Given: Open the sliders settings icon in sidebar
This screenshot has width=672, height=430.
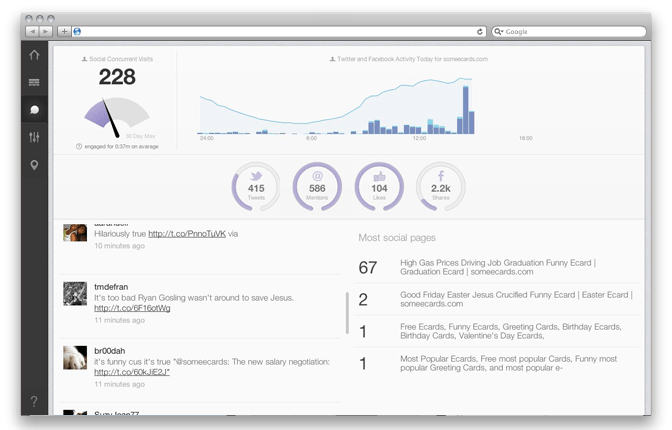Looking at the screenshot, I should (x=35, y=136).
